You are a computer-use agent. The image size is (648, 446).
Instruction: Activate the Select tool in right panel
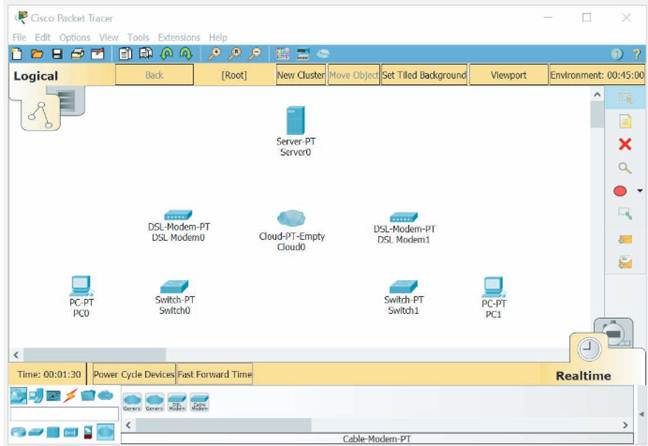[625, 98]
